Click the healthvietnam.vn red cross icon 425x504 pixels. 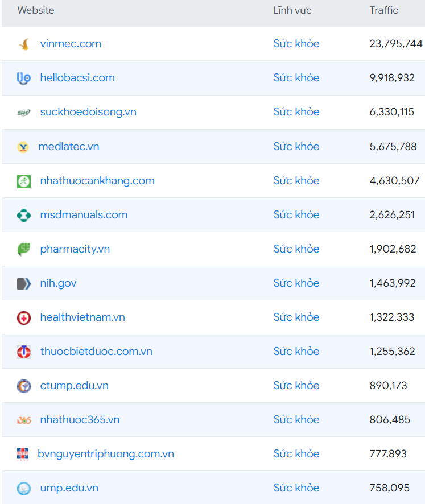[x=24, y=317]
